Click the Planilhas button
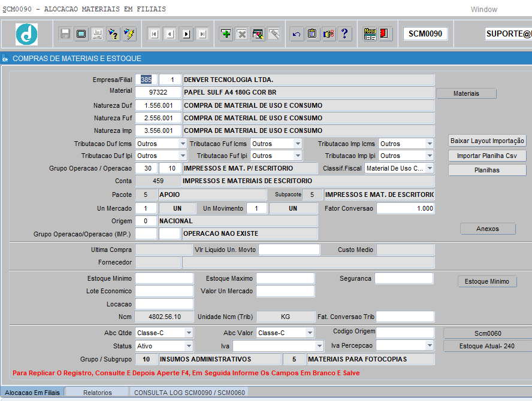The width and height of the screenshot is (532, 401). [487, 170]
